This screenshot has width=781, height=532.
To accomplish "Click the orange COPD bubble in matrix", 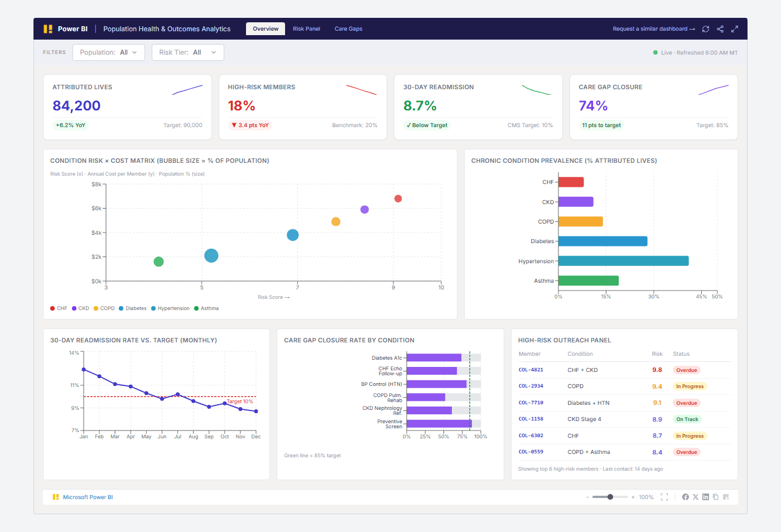I will point(336,221).
